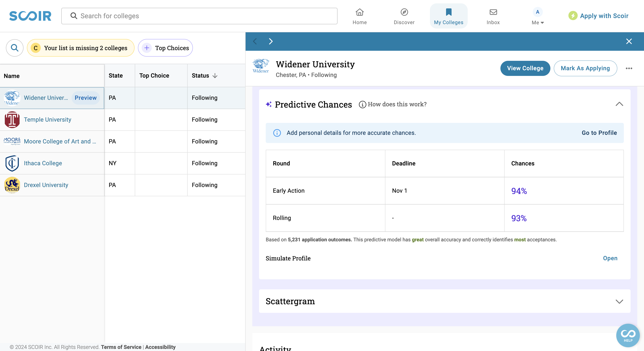Open Terms of Service link

click(x=121, y=347)
